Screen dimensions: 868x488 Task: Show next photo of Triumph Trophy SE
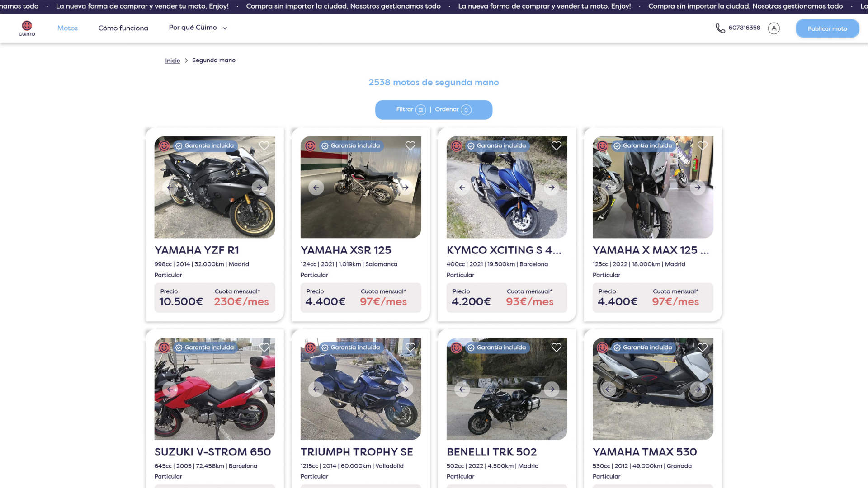click(x=406, y=389)
